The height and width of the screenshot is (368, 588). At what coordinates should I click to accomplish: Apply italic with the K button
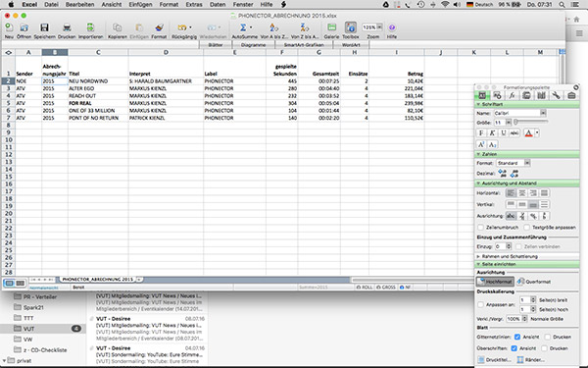pos(492,132)
